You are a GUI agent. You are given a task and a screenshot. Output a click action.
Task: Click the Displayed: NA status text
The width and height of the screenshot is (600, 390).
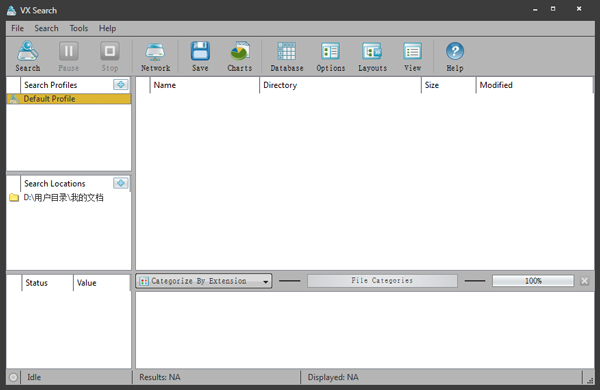pyautogui.click(x=333, y=377)
